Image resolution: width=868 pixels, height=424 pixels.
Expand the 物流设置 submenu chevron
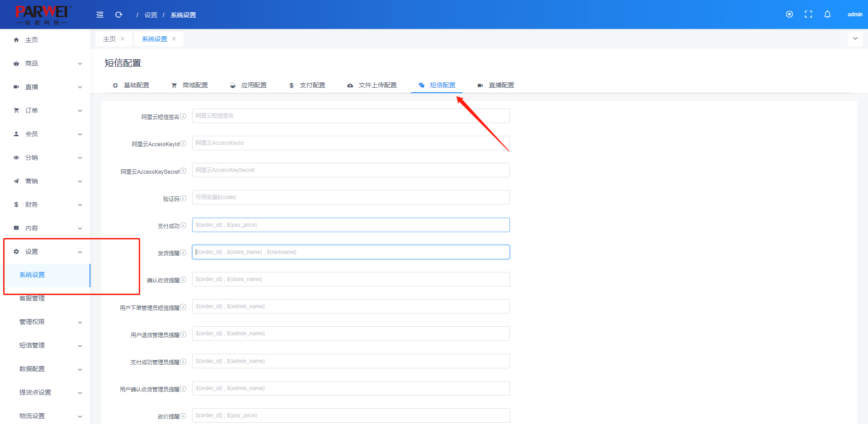point(80,417)
